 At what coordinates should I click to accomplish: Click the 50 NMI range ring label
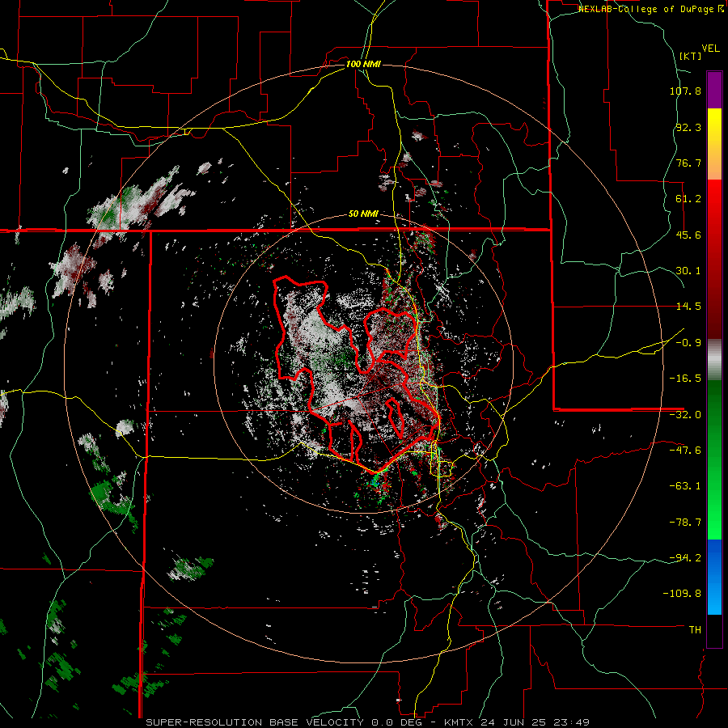tap(363, 214)
